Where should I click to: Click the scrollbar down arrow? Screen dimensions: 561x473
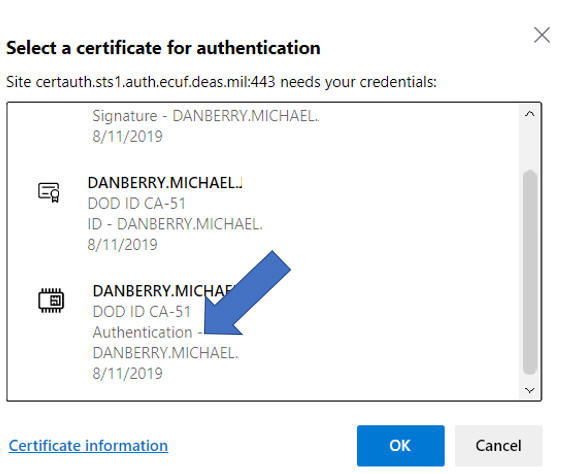pyautogui.click(x=530, y=390)
